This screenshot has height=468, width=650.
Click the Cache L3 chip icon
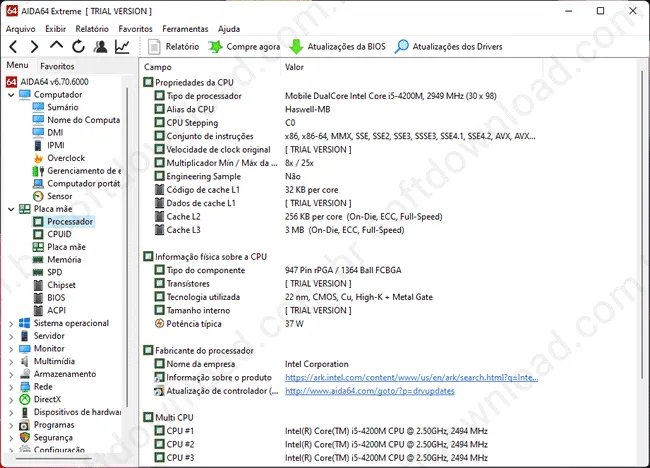(x=159, y=230)
